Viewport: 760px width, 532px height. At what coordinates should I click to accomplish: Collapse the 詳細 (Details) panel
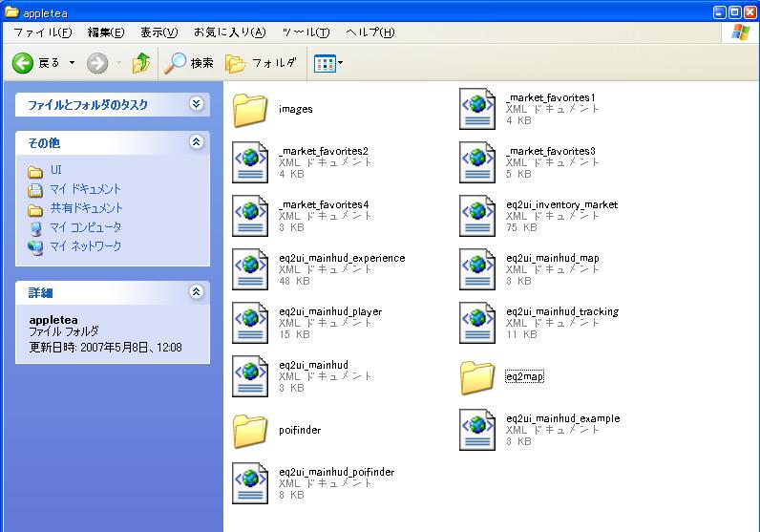tap(196, 292)
